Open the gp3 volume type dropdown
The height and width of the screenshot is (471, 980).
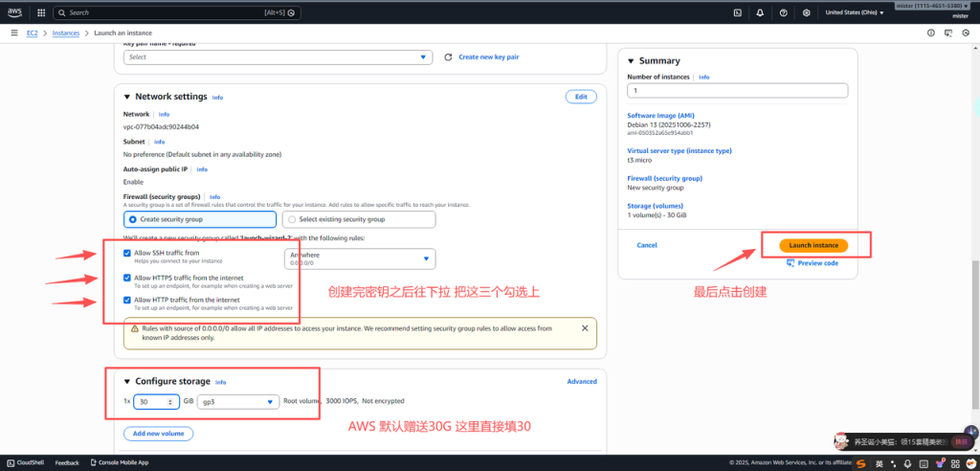(237, 402)
